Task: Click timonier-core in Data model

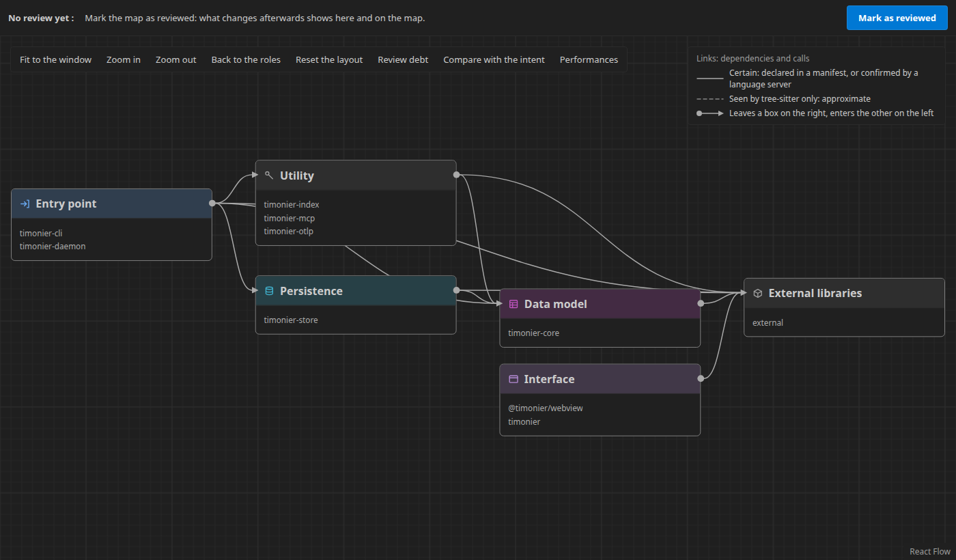Action: click(534, 333)
